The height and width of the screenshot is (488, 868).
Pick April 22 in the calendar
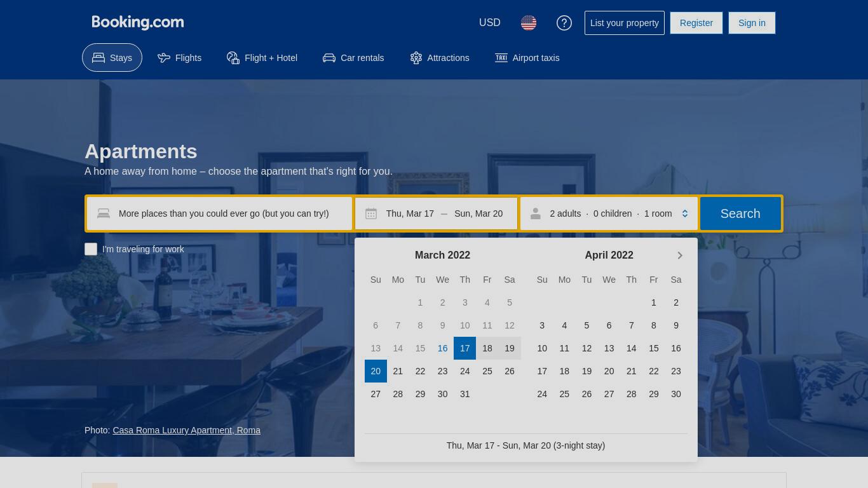pos(654,371)
